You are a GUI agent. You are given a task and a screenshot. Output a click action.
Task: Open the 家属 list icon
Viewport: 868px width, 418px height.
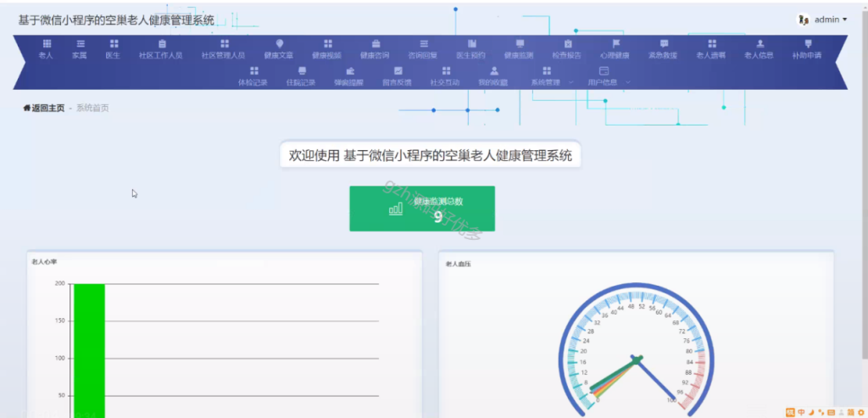(x=81, y=44)
